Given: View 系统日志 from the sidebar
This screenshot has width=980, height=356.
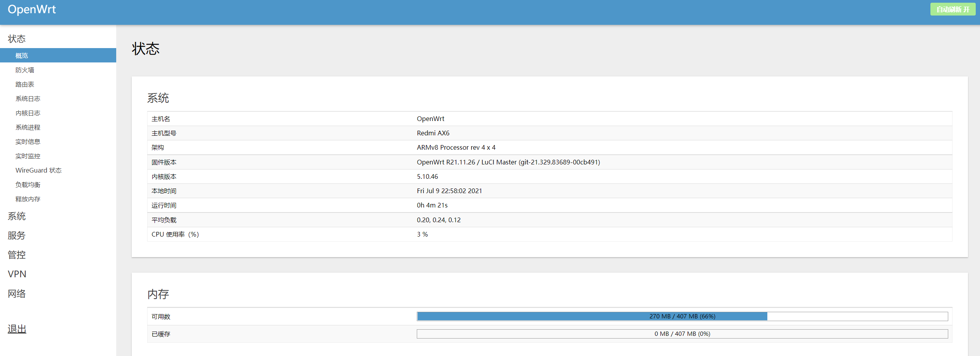Looking at the screenshot, I should tap(28, 99).
